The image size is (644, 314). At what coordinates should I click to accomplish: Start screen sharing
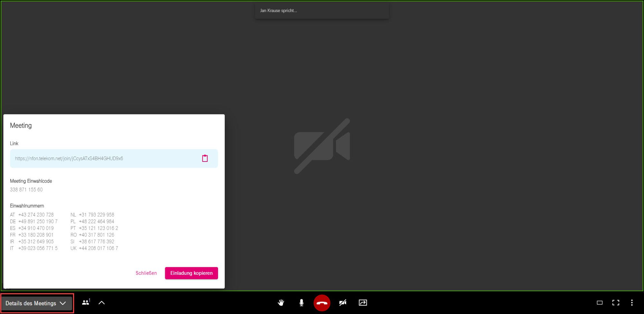(363, 303)
